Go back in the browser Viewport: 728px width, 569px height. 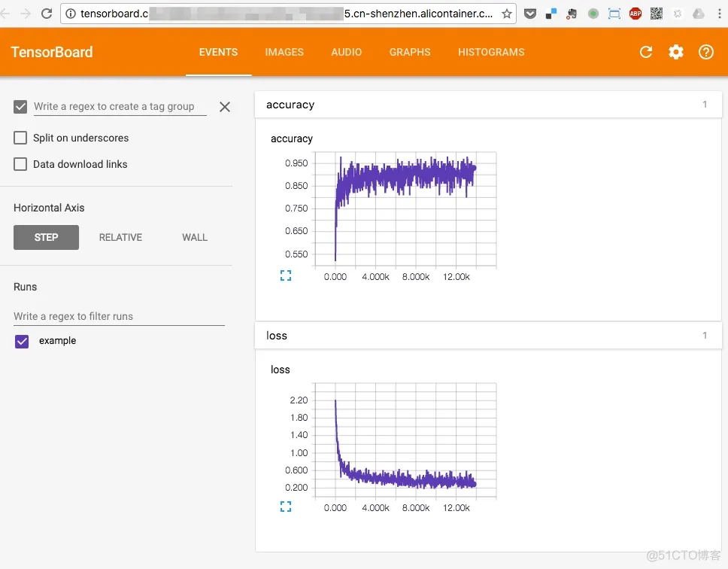(5, 14)
